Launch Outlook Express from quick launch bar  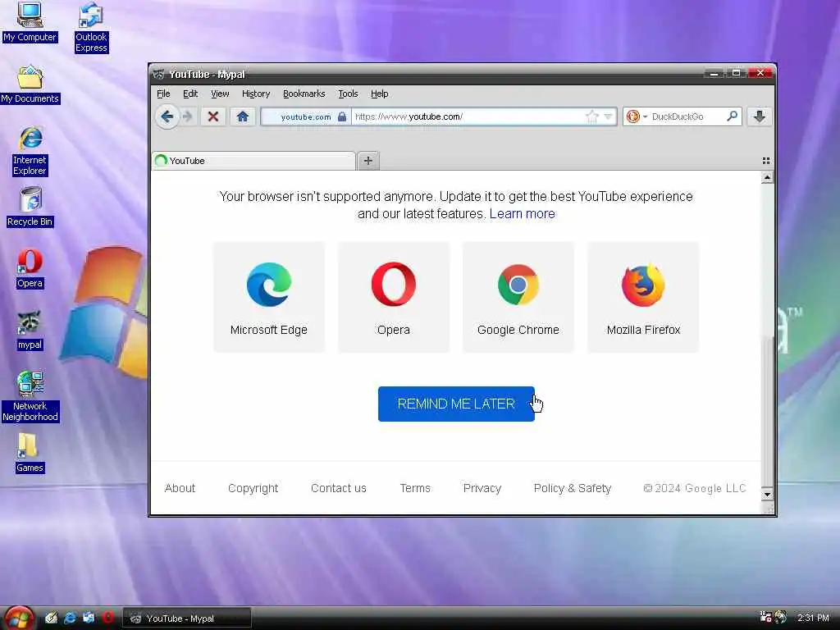coord(89,618)
